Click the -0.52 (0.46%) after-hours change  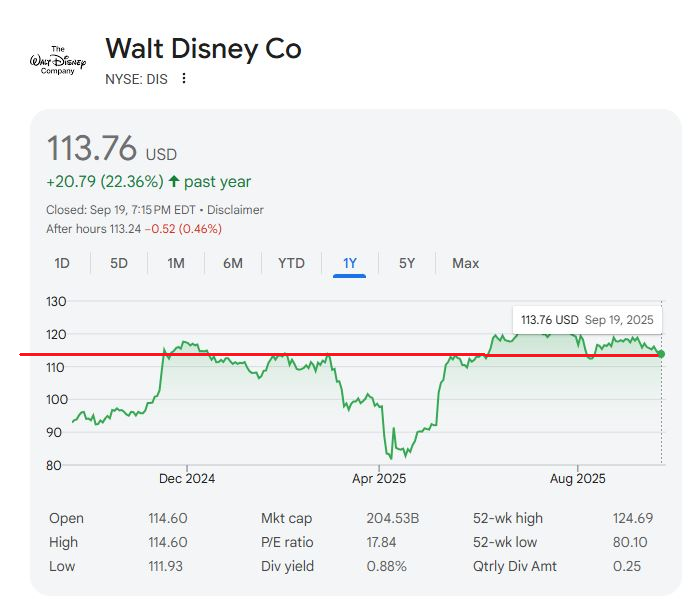coord(183,229)
